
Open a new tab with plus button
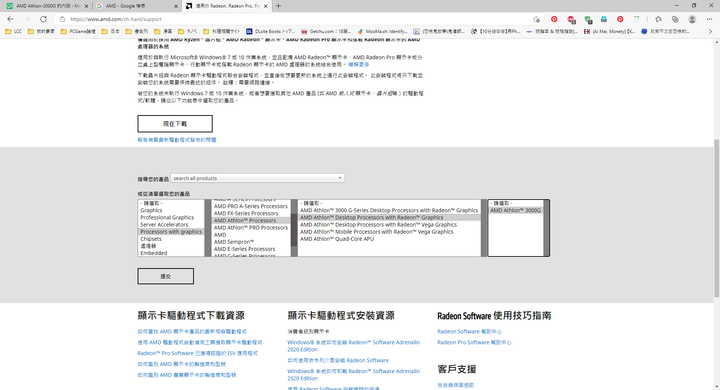click(278, 6)
